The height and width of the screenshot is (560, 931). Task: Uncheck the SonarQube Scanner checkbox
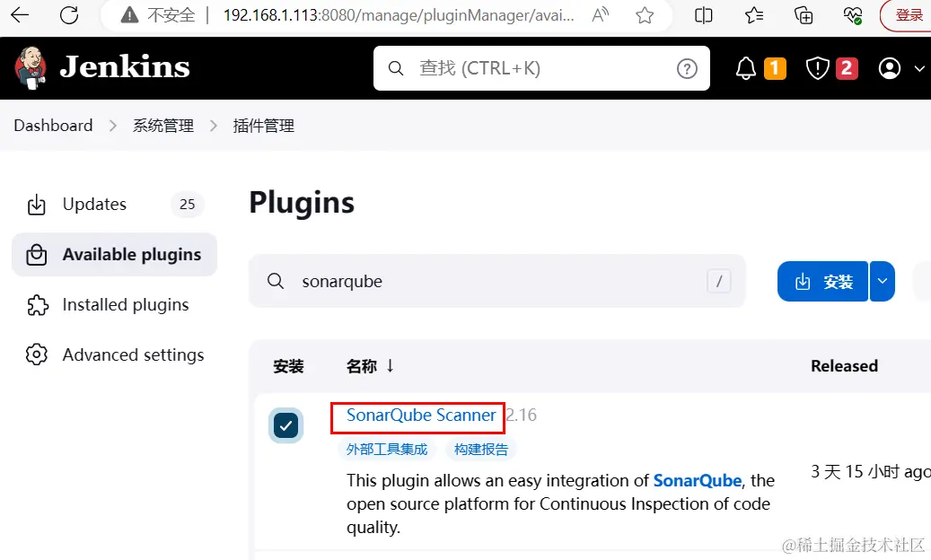[x=286, y=424]
